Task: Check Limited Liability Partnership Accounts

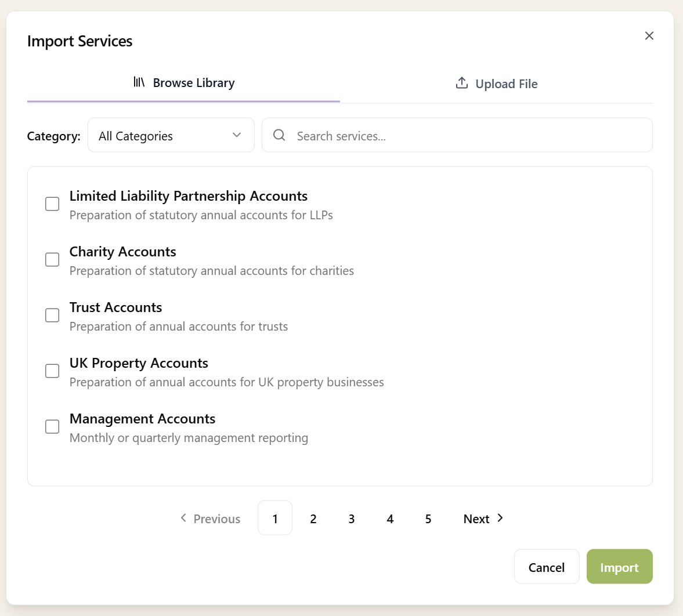Action: click(52, 204)
